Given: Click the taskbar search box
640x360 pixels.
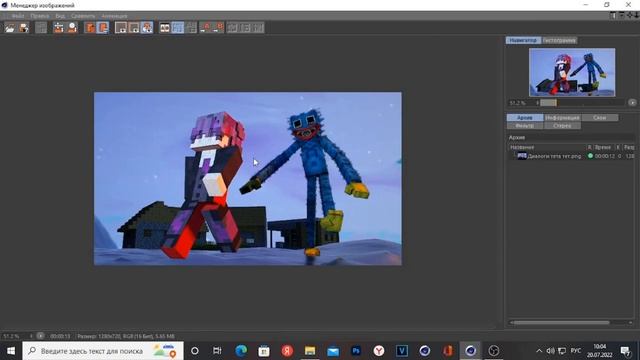Looking at the screenshot, I should coord(103,351).
